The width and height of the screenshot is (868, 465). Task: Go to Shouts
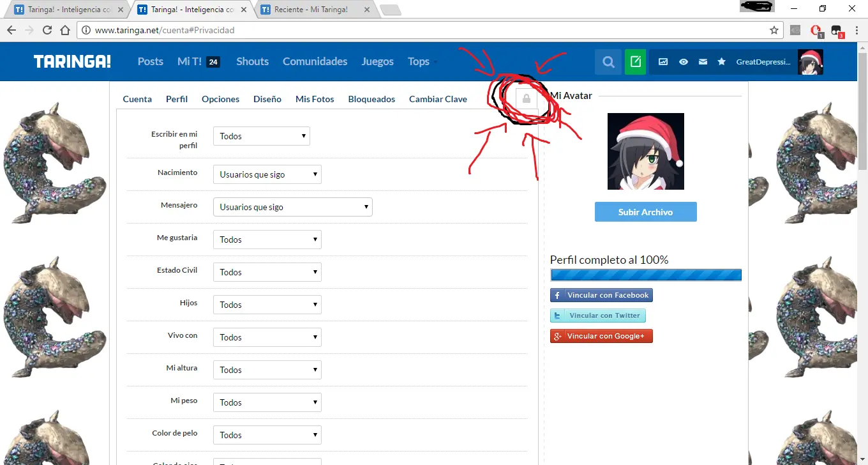click(253, 61)
